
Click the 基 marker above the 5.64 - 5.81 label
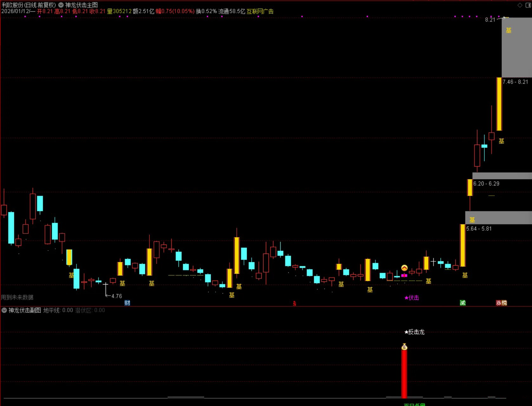click(x=472, y=220)
